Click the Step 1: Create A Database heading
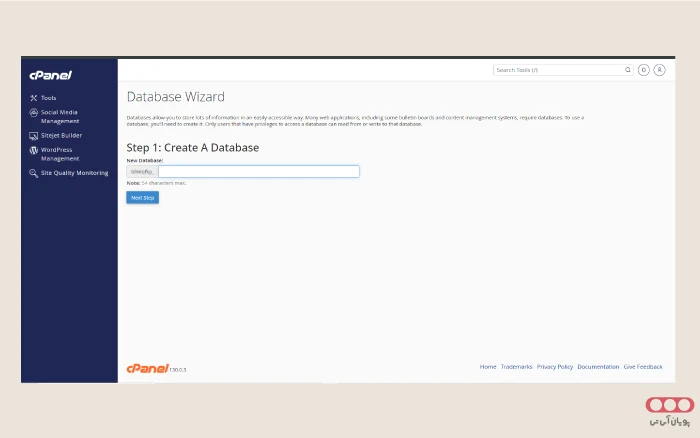Image resolution: width=700 pixels, height=438 pixels. (192, 148)
